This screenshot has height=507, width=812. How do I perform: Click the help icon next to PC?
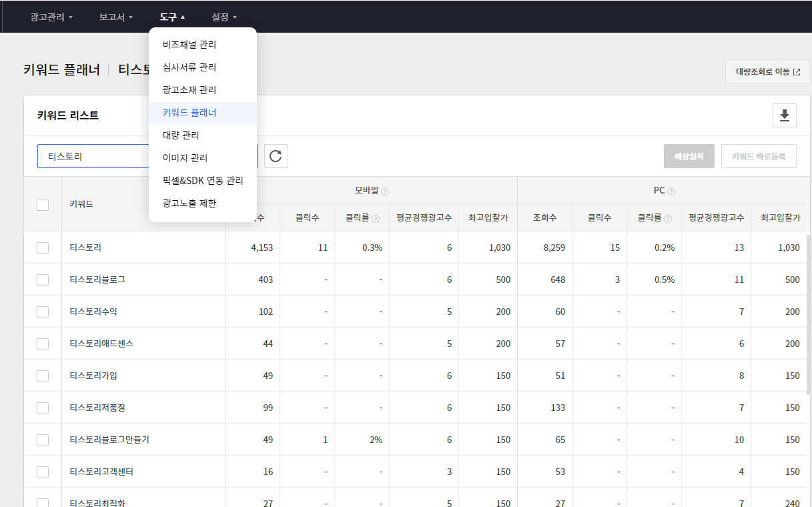click(671, 191)
